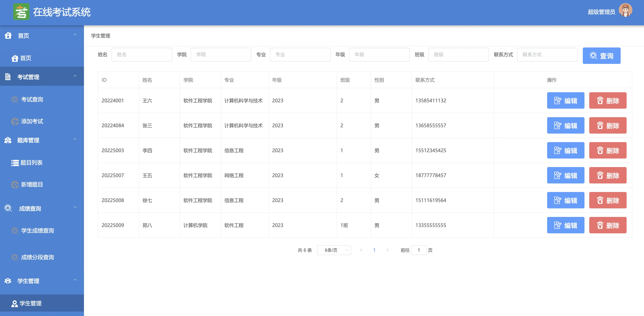The image size is (644, 316).
Task: Click the magnifier icon beside 成绩查询
Action: (8, 208)
